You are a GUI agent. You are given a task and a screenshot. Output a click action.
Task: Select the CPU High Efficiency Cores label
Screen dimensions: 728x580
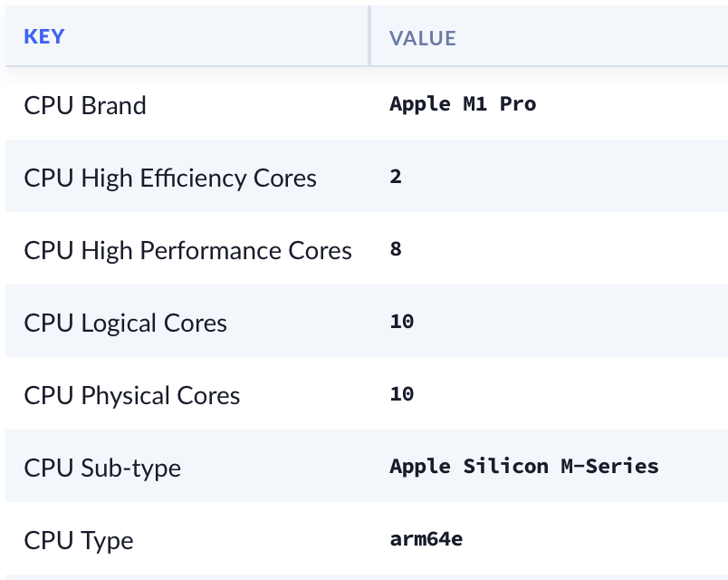pyautogui.click(x=170, y=178)
